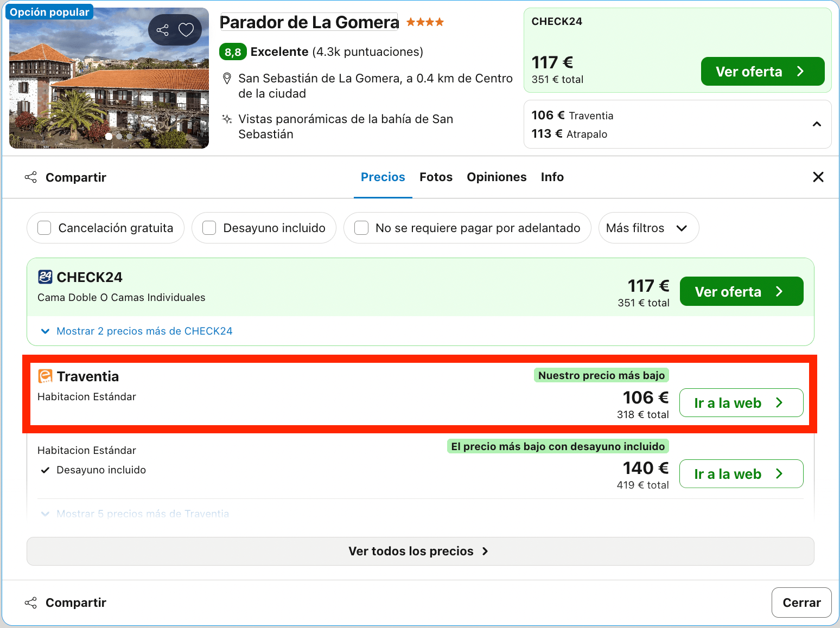840x628 pixels.
Task: Click the four-star hotel rating
Action: (x=425, y=22)
